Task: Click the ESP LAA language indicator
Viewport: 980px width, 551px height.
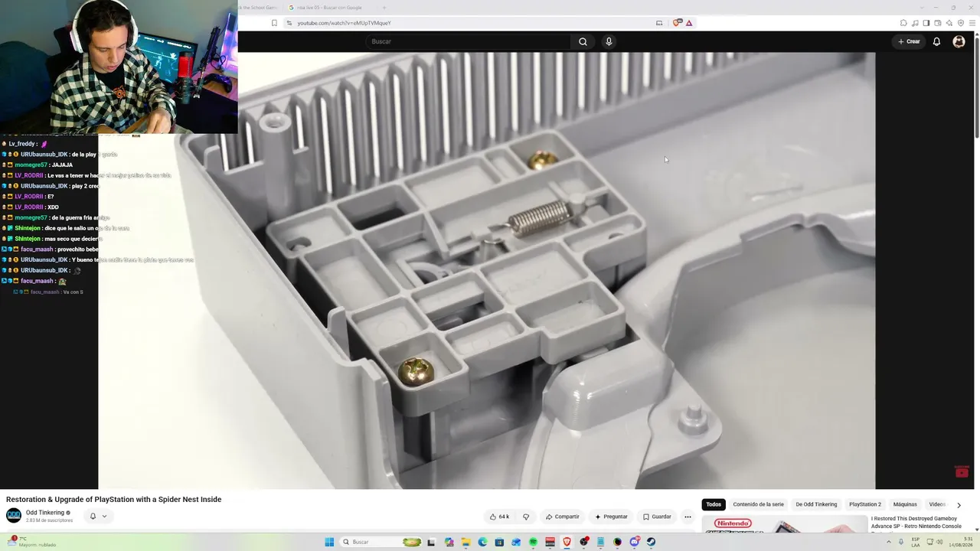Action: coord(916,542)
